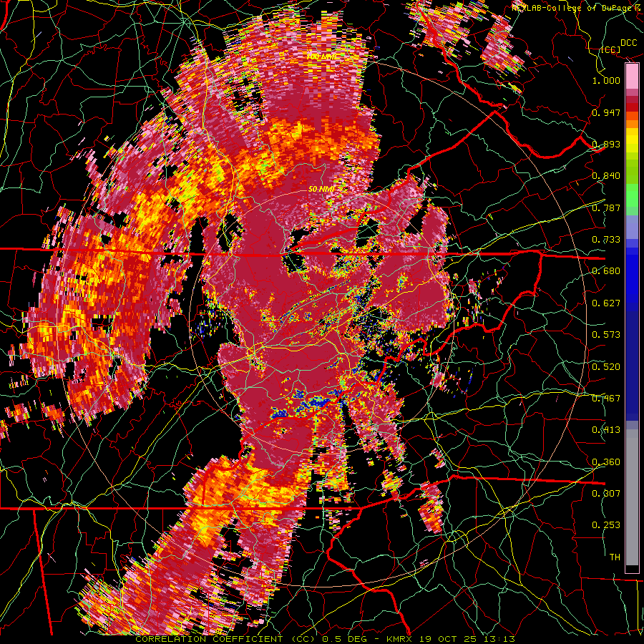Click the KMRX 19 OCT 25 13:13 timestamp
The width and height of the screenshot is (644, 644).
pyautogui.click(x=451, y=639)
